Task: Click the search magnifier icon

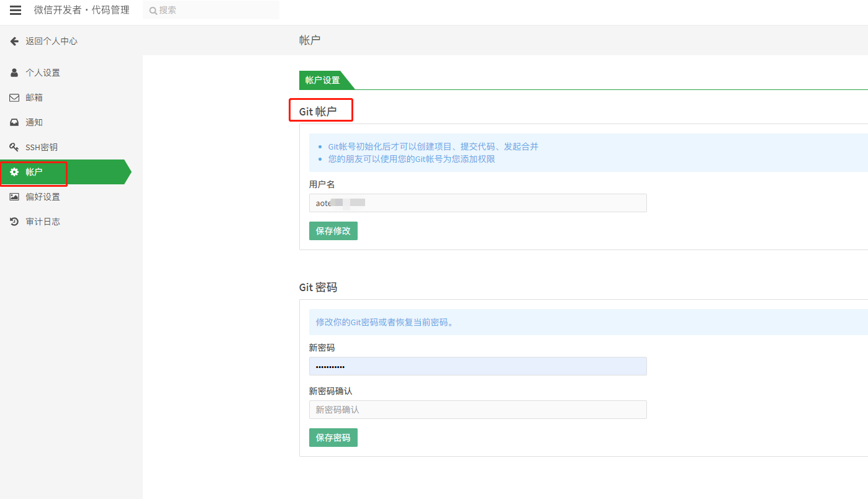Action: coord(153,11)
